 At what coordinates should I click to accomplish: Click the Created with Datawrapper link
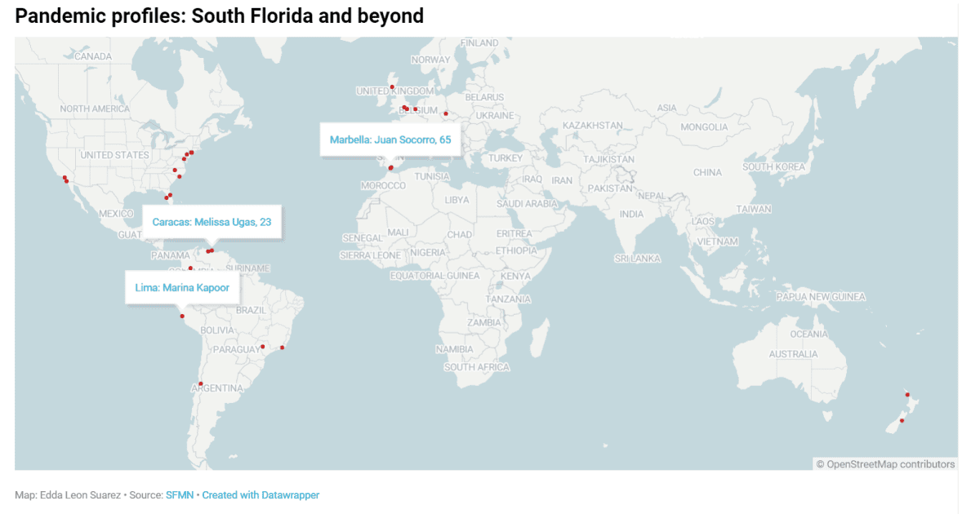click(x=261, y=494)
